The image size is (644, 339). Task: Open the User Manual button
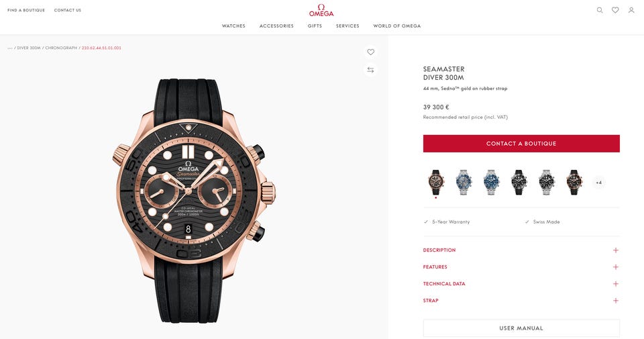coord(521,328)
